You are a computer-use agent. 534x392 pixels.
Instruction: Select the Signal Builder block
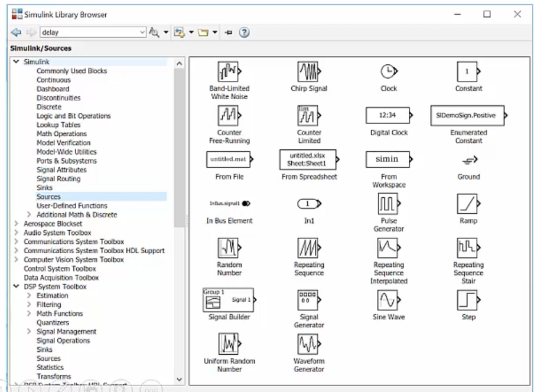point(230,300)
